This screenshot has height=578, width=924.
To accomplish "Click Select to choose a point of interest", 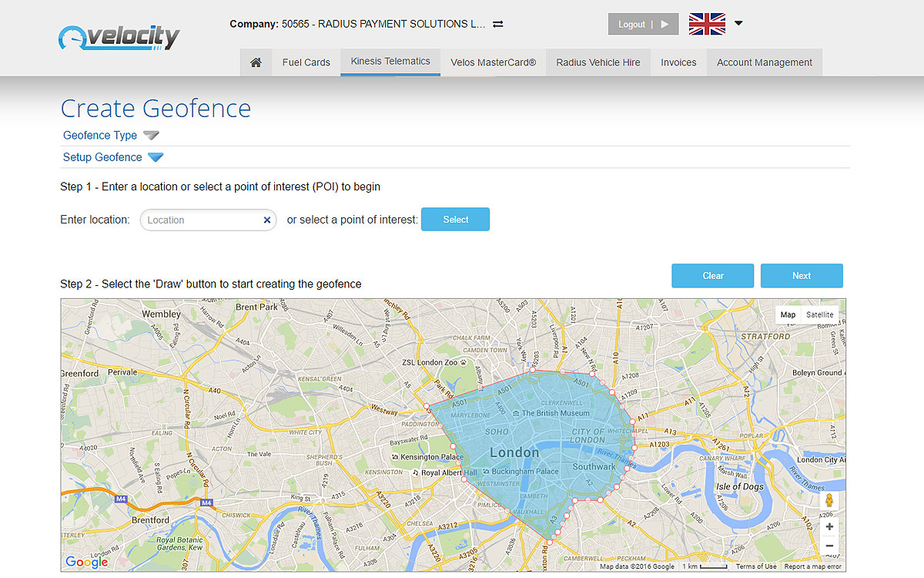I will 455,220.
